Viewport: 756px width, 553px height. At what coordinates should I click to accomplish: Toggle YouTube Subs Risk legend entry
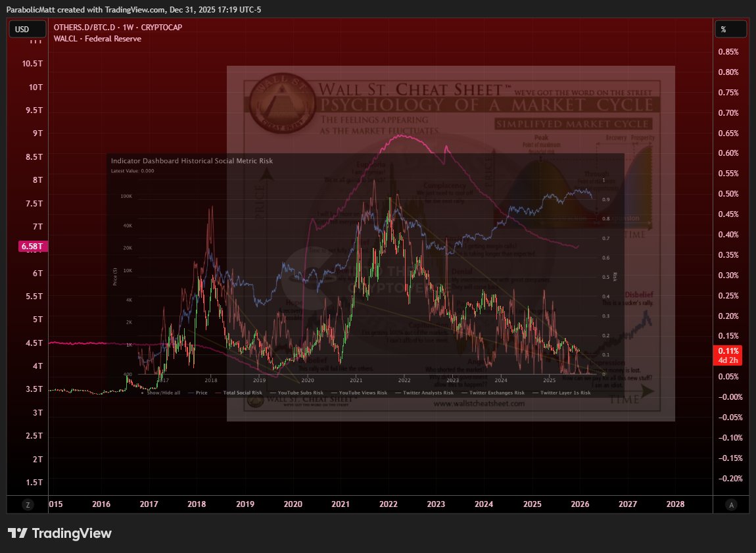click(x=297, y=393)
